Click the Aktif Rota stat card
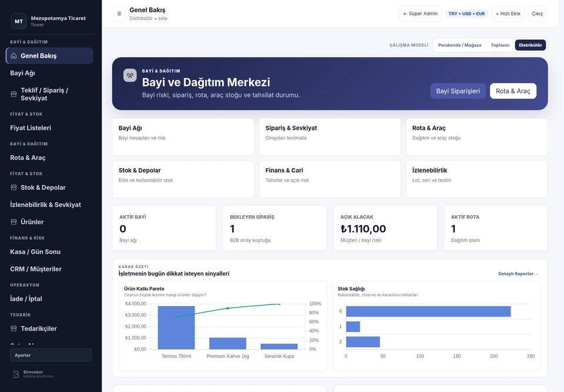 tap(496, 228)
